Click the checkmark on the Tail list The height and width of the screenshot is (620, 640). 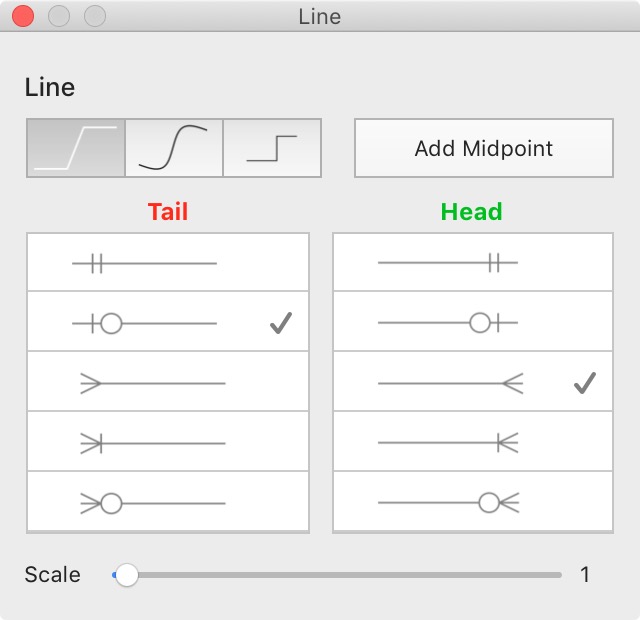point(281,323)
